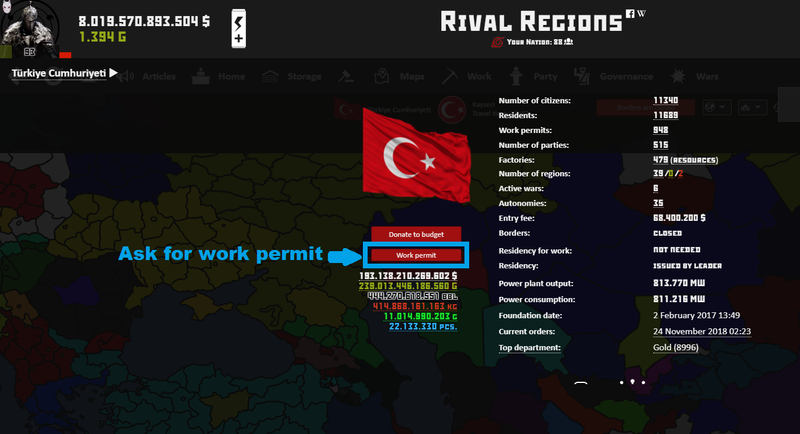The image size is (800, 434).
Task: Open the Maps menu
Action: (412, 76)
